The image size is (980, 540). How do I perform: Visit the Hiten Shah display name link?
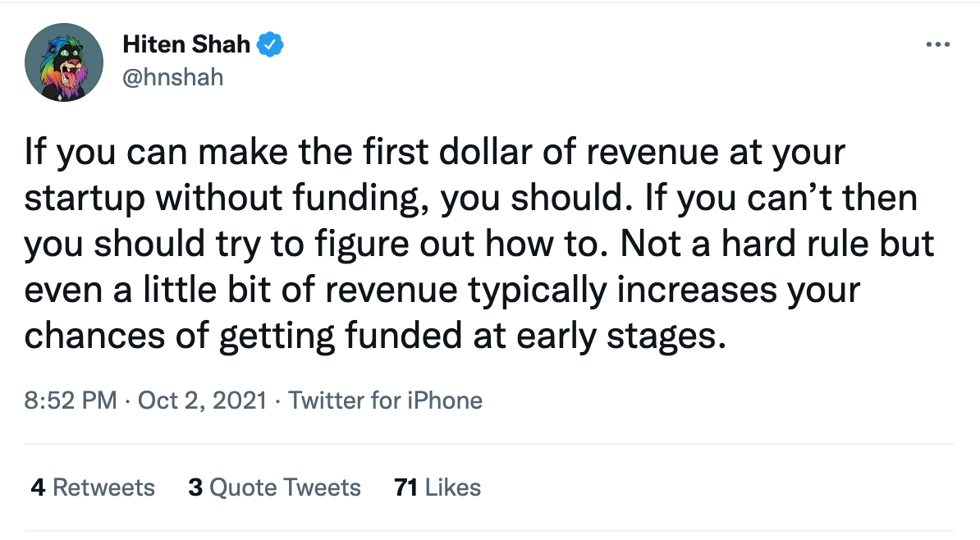click(x=186, y=44)
